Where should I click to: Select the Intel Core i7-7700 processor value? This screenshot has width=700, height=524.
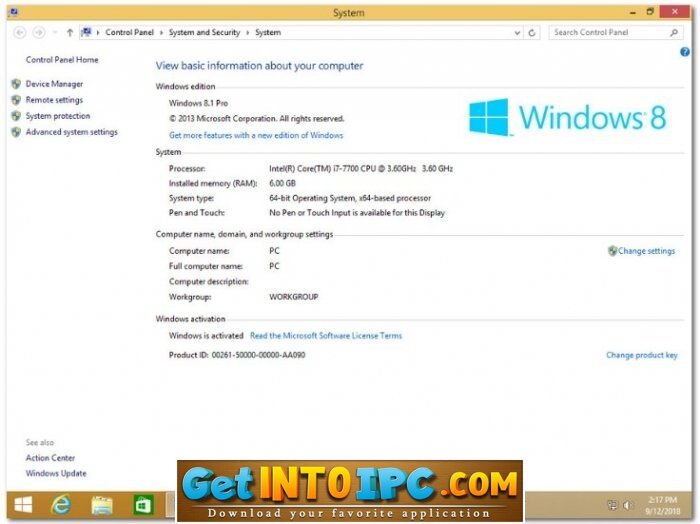361,169
